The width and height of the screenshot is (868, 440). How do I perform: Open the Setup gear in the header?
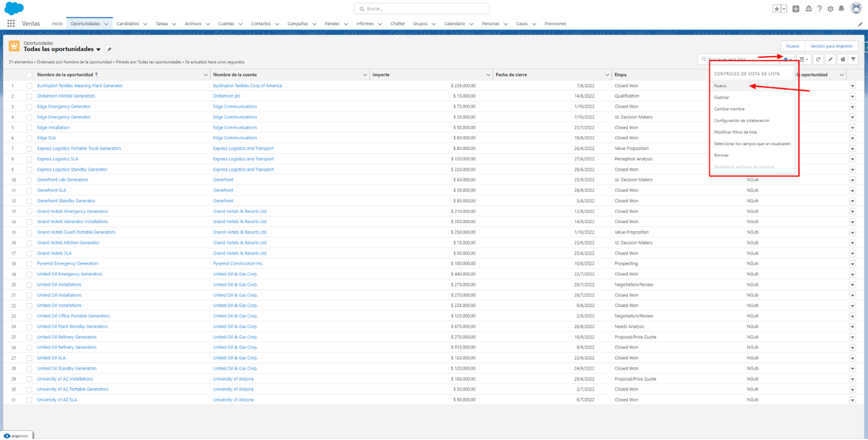830,9
